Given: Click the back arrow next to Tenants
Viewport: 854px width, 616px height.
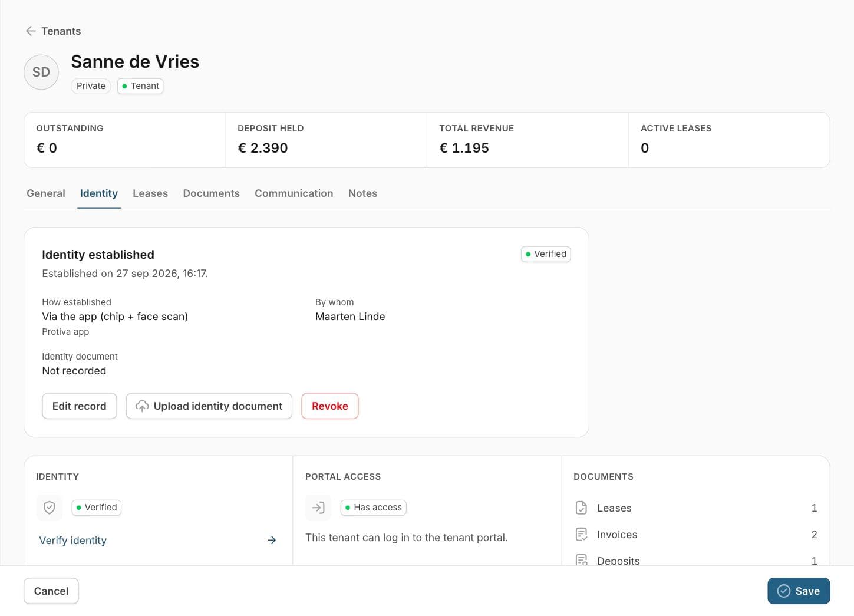Looking at the screenshot, I should 31,31.
